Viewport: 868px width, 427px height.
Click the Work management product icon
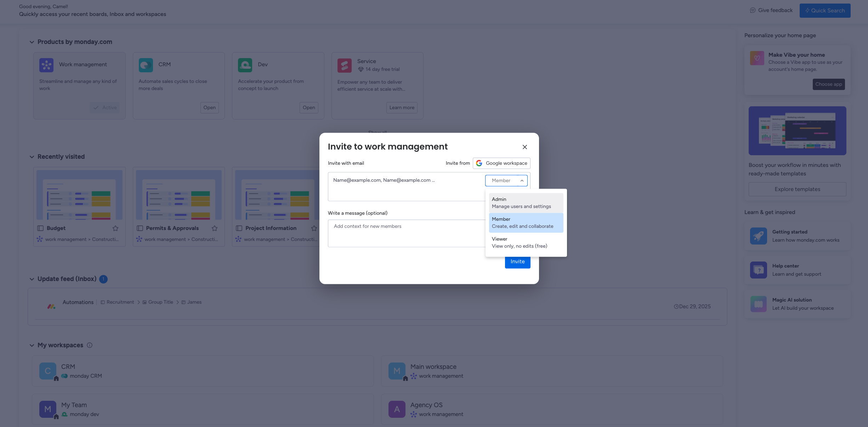pyautogui.click(x=46, y=65)
